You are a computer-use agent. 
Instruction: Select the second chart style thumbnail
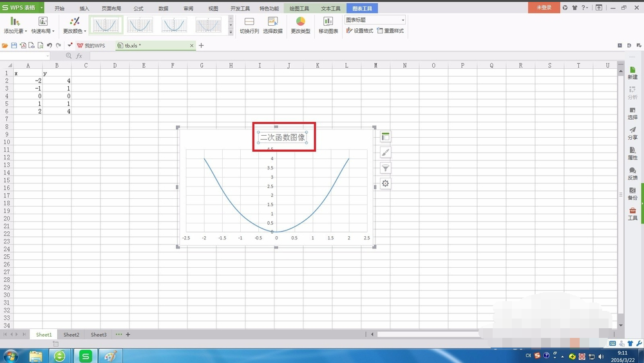click(140, 25)
